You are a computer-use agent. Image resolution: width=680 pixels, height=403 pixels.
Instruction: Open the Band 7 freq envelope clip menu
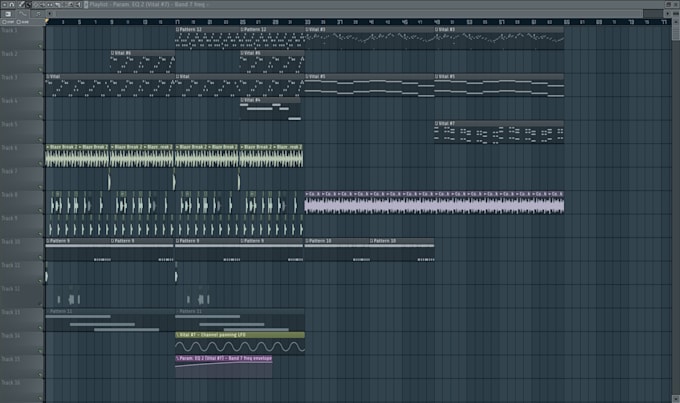(x=177, y=358)
